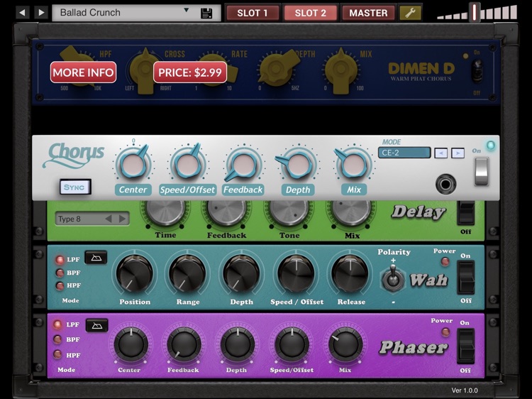Save preset using the floppy disk icon
Screen dimensions: 532x399
pos(206,13)
